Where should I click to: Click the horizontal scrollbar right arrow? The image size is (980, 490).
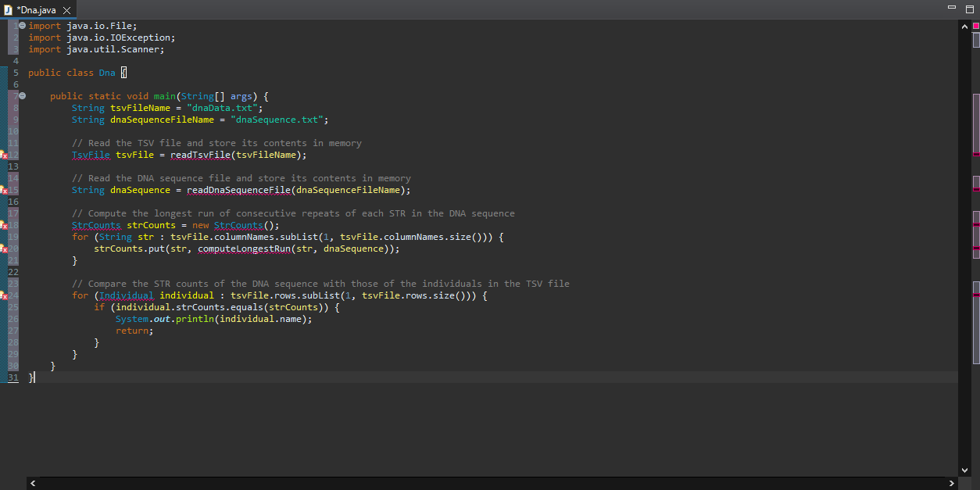coord(952,484)
